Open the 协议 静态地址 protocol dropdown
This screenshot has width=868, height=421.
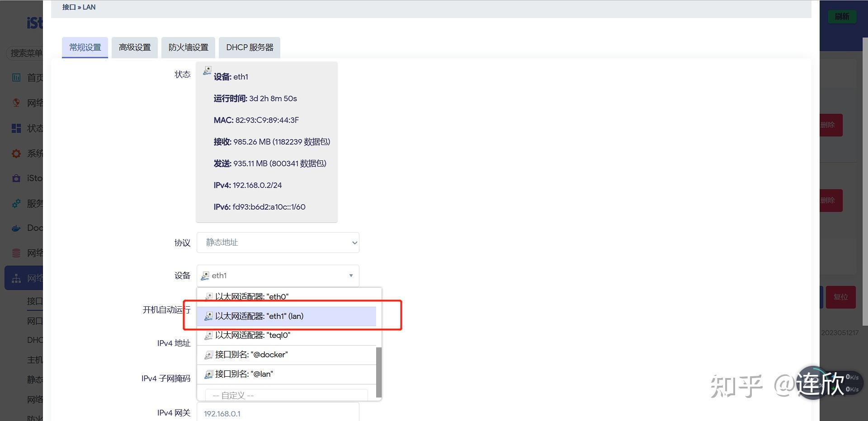pos(278,243)
